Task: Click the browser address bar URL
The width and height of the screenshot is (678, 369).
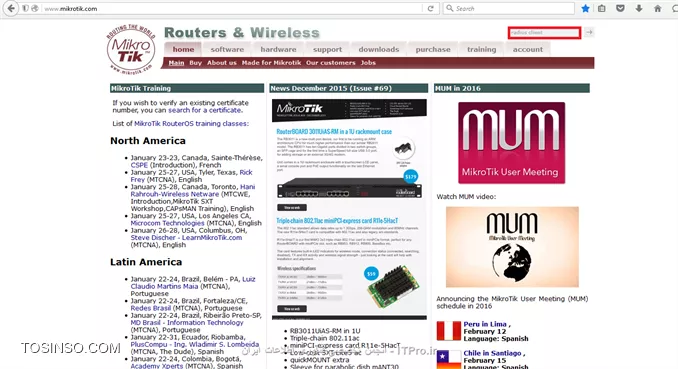Action: pyautogui.click(x=71, y=9)
